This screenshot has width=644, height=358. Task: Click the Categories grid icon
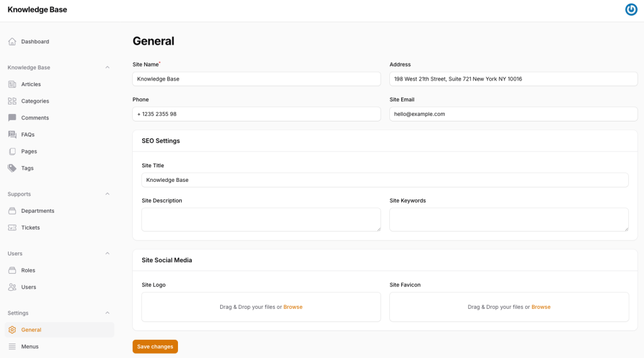(x=13, y=101)
